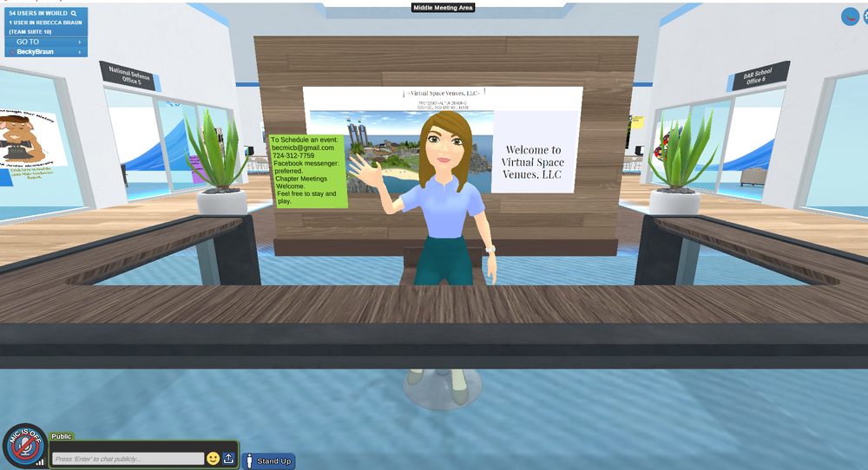Click '1 USER IN REBECCA BRAUN' text
The width and height of the screenshot is (868, 470).
[45, 23]
